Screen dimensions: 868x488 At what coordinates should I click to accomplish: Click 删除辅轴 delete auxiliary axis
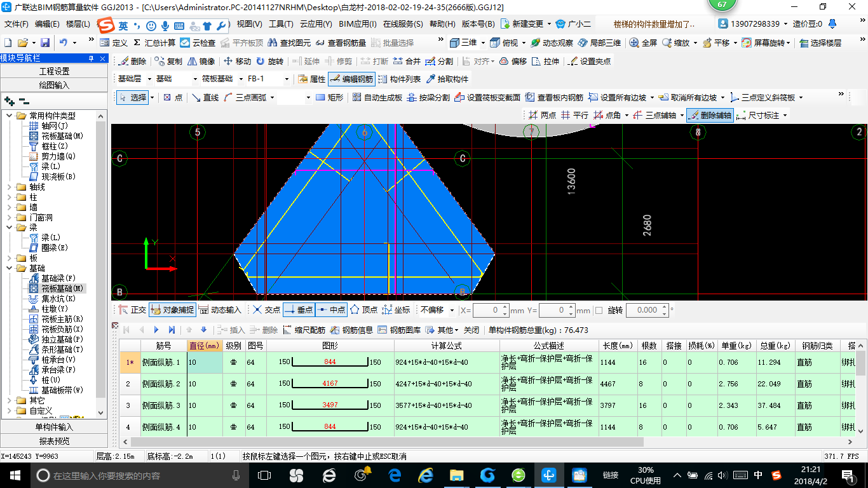[710, 115]
